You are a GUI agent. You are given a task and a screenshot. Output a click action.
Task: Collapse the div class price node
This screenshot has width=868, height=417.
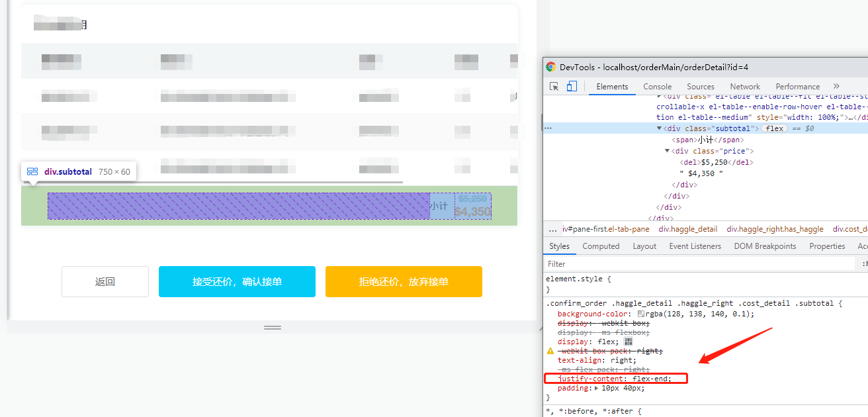(666, 150)
